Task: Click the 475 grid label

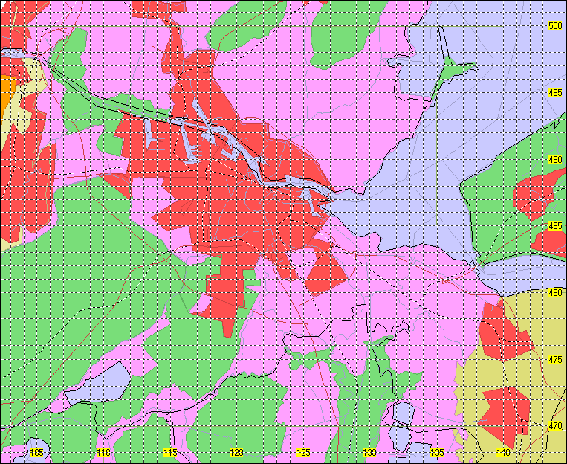Action: 555,359
